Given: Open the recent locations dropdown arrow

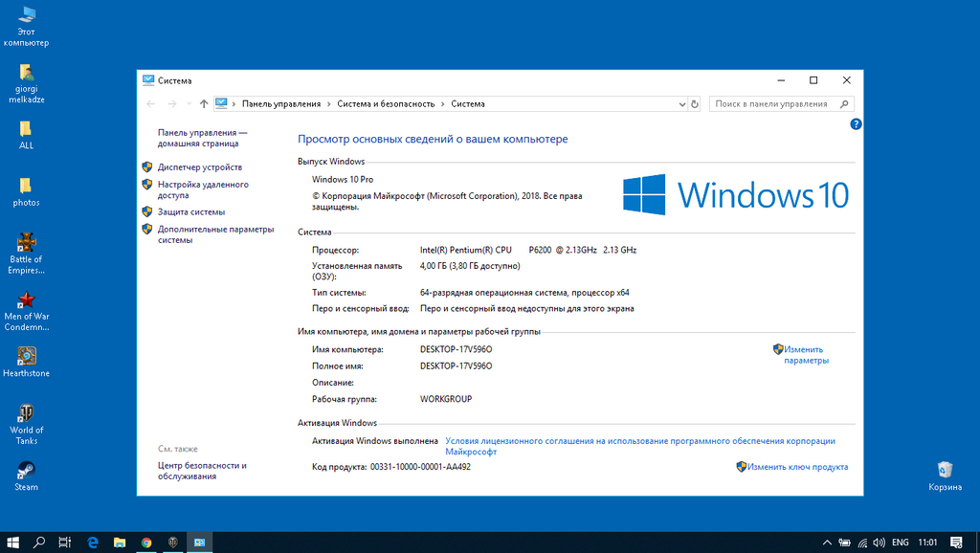Looking at the screenshot, I should [189, 103].
